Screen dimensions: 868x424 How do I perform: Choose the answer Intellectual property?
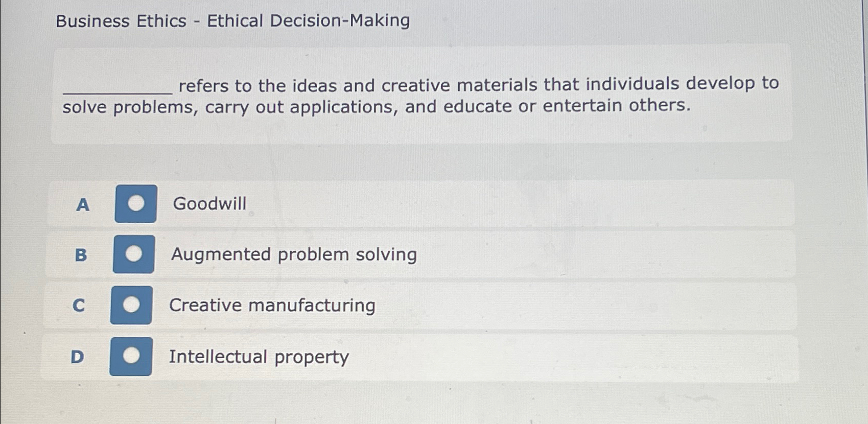coord(259,357)
